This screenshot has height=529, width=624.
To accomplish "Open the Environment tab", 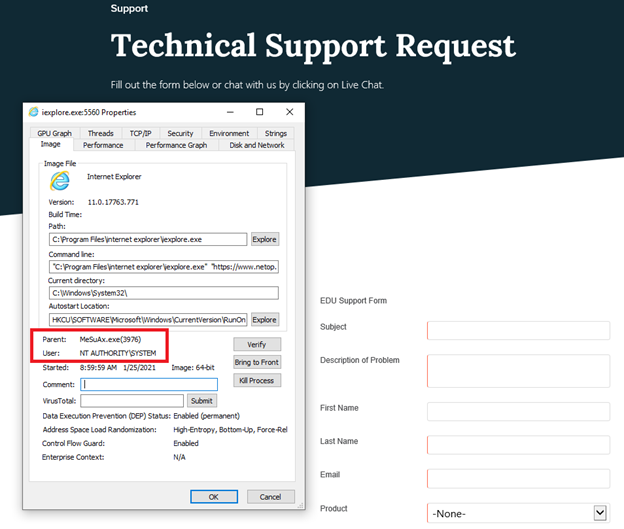I will click(229, 133).
